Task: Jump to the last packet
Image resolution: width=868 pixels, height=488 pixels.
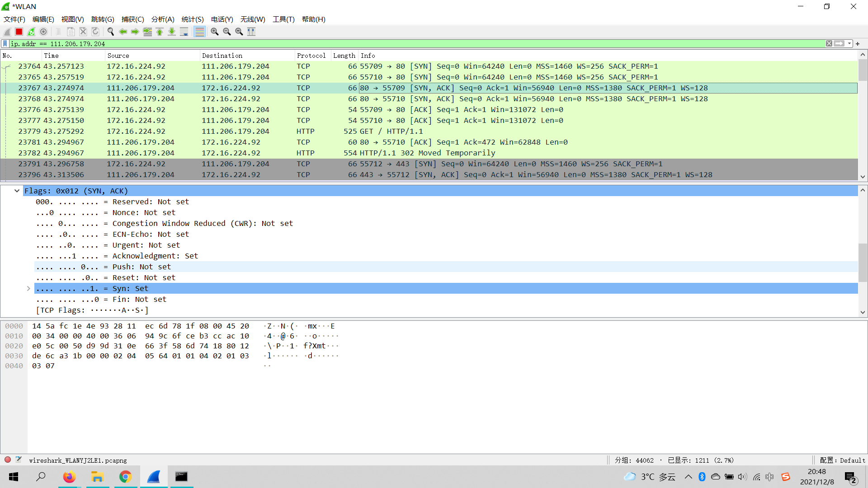Action: click(x=172, y=32)
